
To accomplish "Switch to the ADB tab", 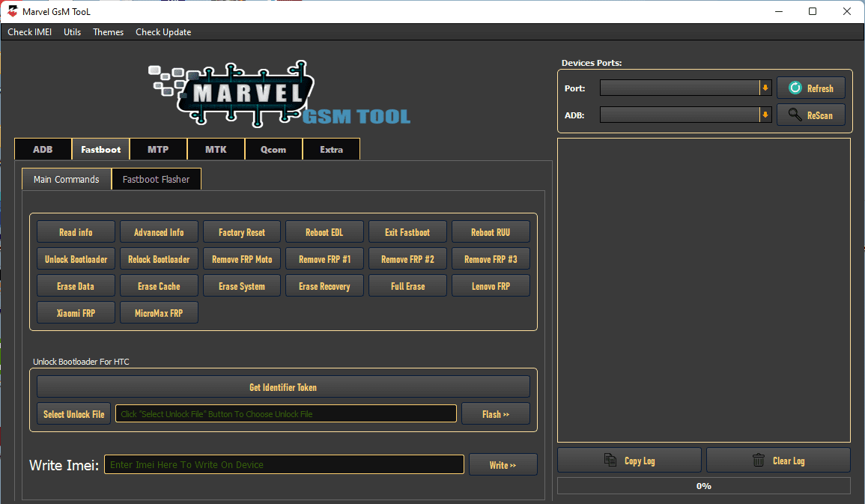I will point(43,150).
